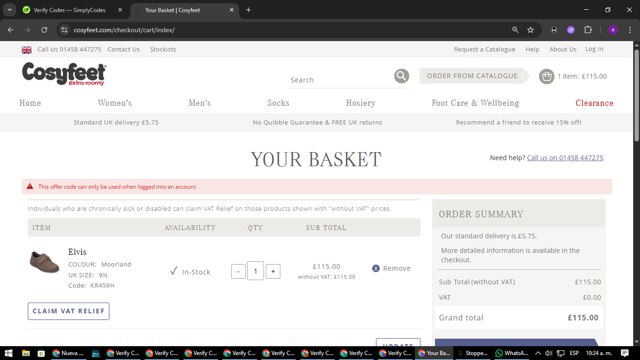Click the Code: KR459H text
The width and height of the screenshot is (640, 360).
91,285
